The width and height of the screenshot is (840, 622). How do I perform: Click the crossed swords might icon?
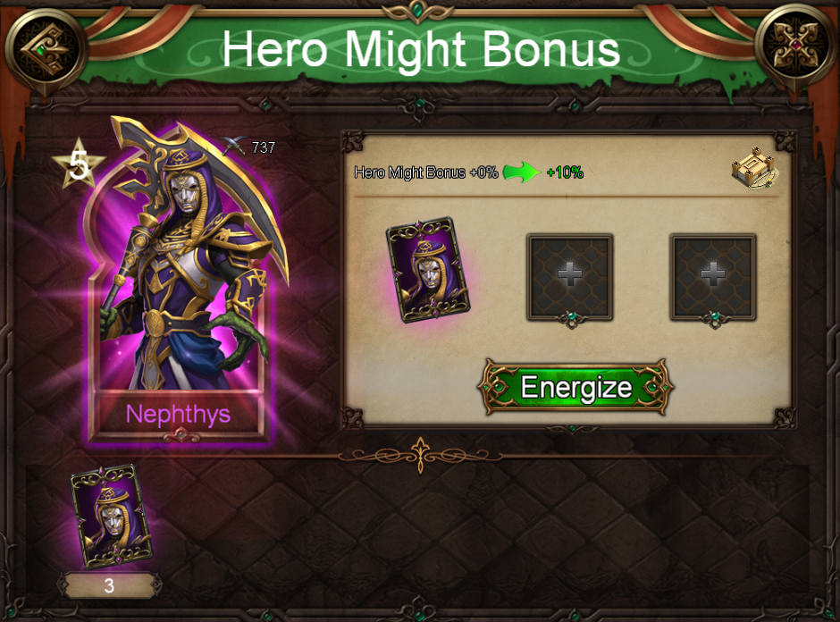tap(234, 145)
